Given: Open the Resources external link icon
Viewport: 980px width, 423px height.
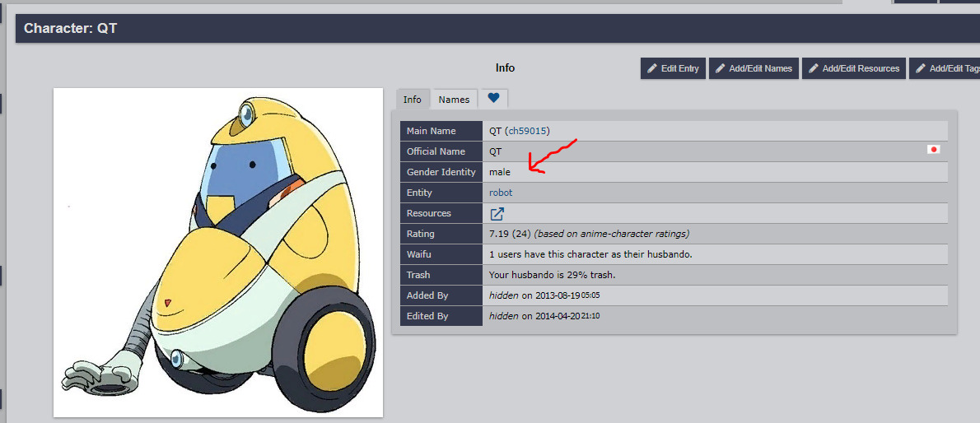Looking at the screenshot, I should pos(497,213).
